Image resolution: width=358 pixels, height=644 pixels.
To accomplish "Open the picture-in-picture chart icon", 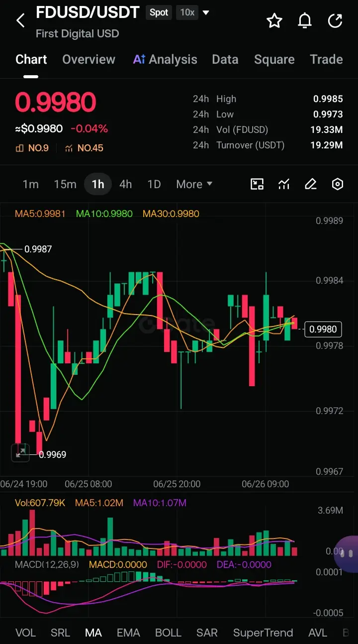I will click(257, 184).
